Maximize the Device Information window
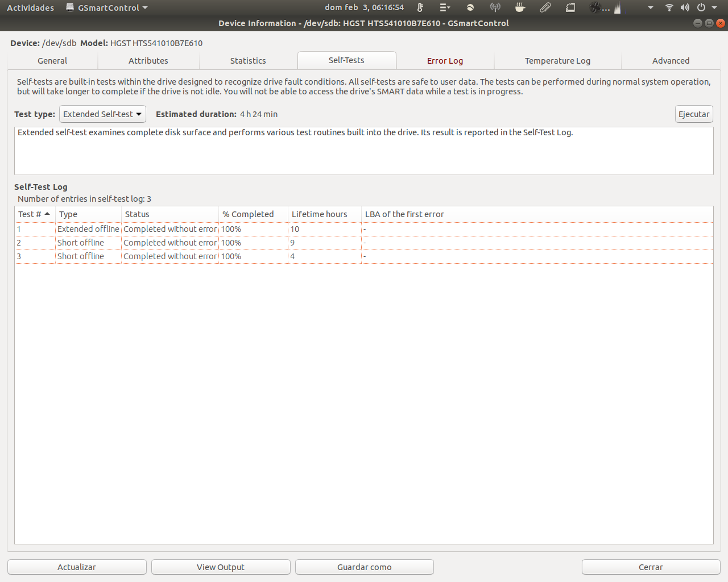Viewport: 728px width, 582px height. click(709, 23)
